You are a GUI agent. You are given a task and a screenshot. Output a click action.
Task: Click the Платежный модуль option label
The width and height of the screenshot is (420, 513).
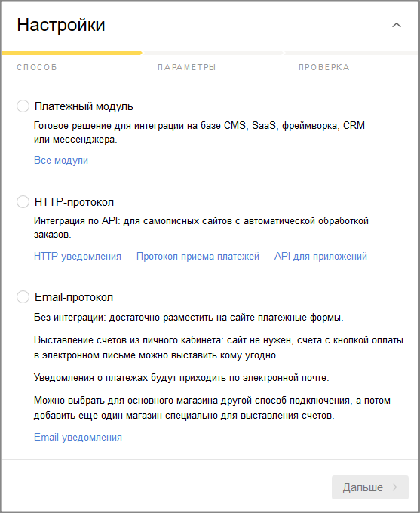pos(84,106)
